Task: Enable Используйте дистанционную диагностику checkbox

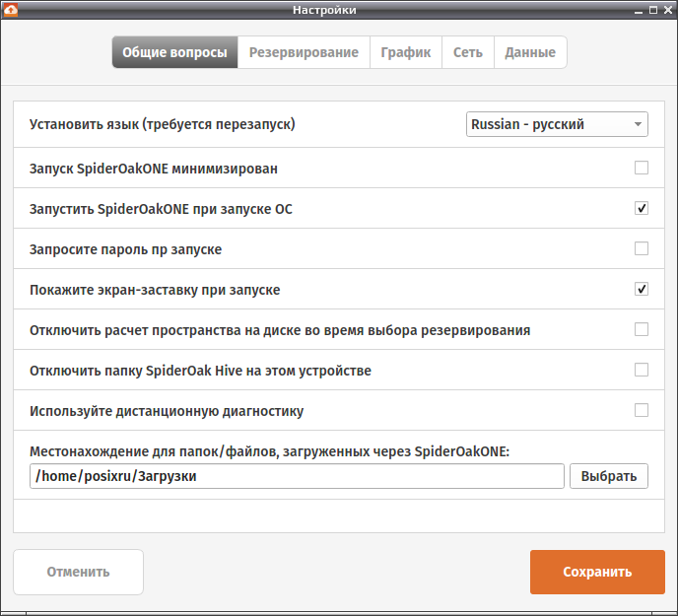Action: (642, 410)
